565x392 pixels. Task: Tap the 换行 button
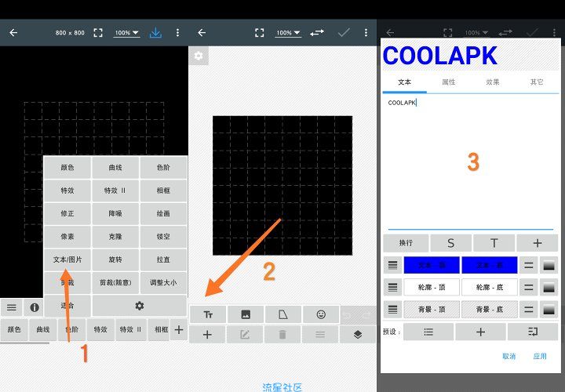point(406,243)
